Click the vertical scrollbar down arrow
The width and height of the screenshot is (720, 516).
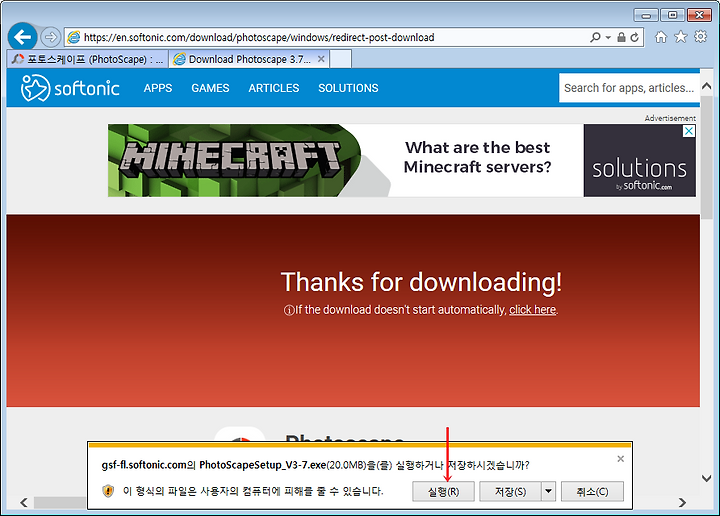(707, 478)
